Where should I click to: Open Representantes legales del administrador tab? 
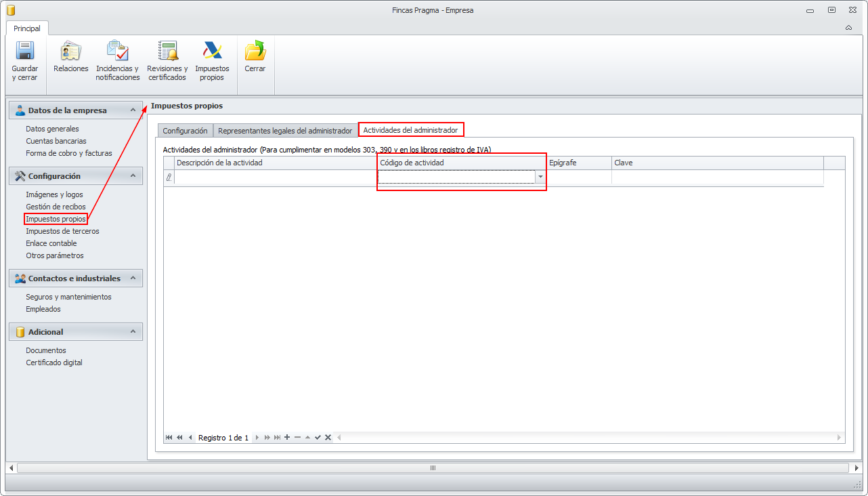coord(285,131)
